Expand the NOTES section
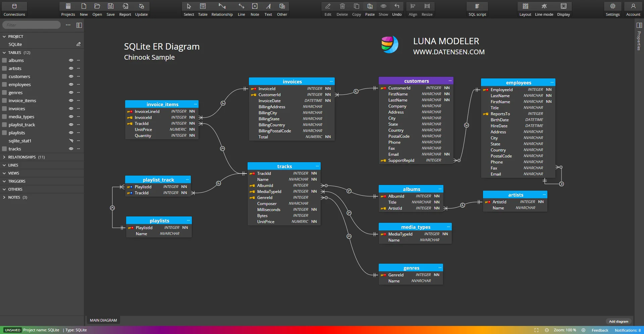Image resolution: width=644 pixels, height=334 pixels. click(x=4, y=197)
